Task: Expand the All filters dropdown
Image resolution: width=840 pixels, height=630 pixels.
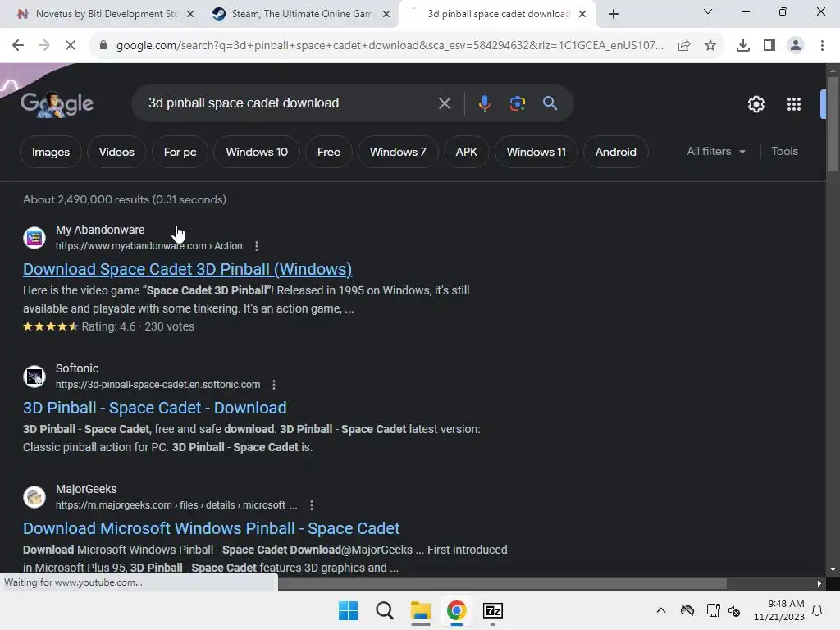Action: [x=716, y=152]
